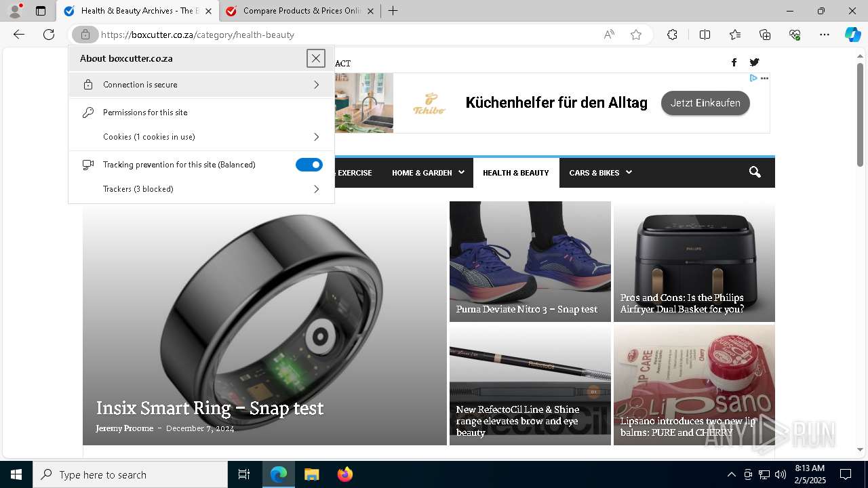
Task: Go back to the previous page
Action: click(x=19, y=35)
